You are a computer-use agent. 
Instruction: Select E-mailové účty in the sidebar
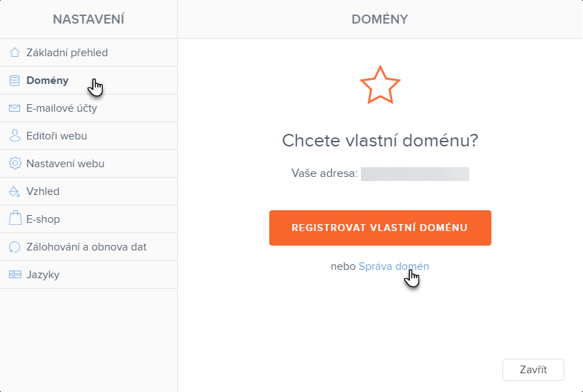click(x=62, y=108)
